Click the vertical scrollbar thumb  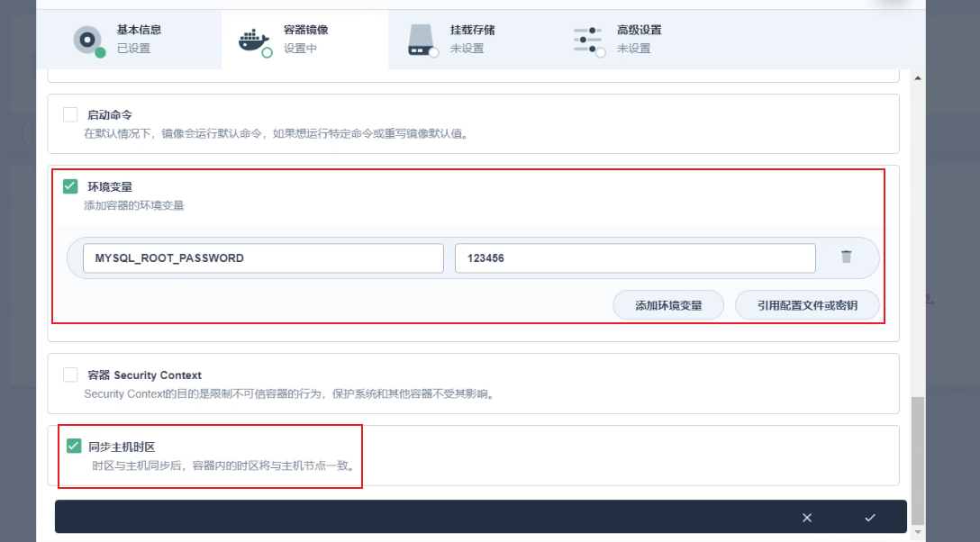click(918, 460)
